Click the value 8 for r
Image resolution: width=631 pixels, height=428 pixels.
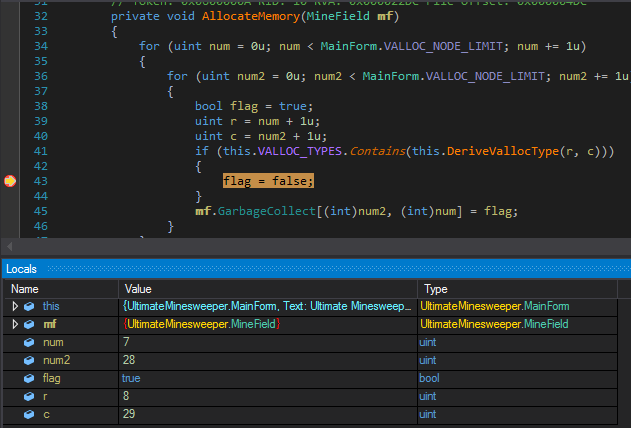click(x=126, y=396)
